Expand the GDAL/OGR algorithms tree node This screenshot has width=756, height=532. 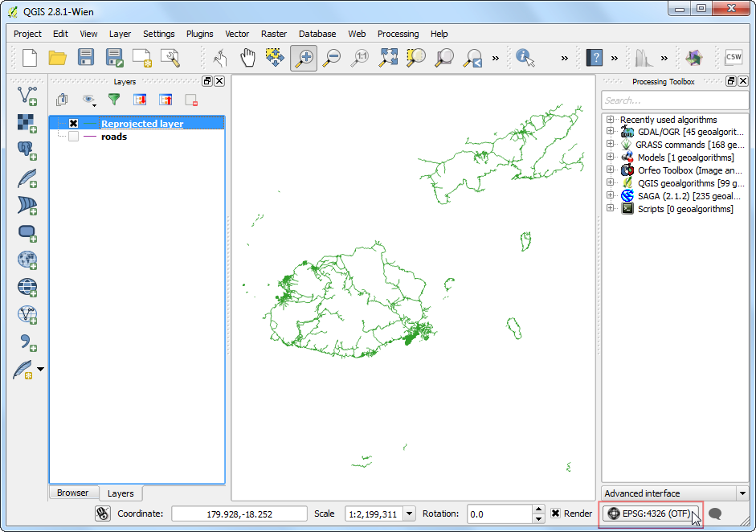[x=611, y=132]
